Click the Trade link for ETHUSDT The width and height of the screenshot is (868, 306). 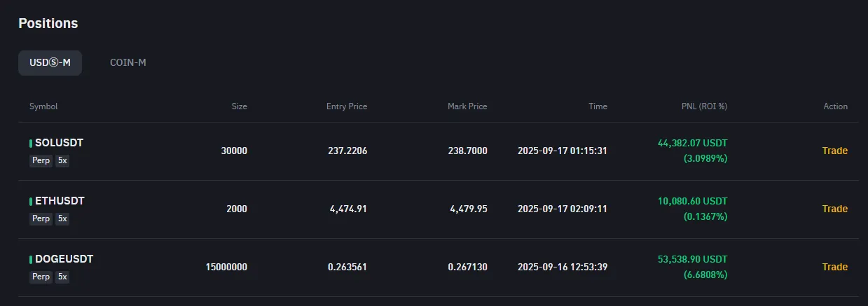tap(834, 209)
